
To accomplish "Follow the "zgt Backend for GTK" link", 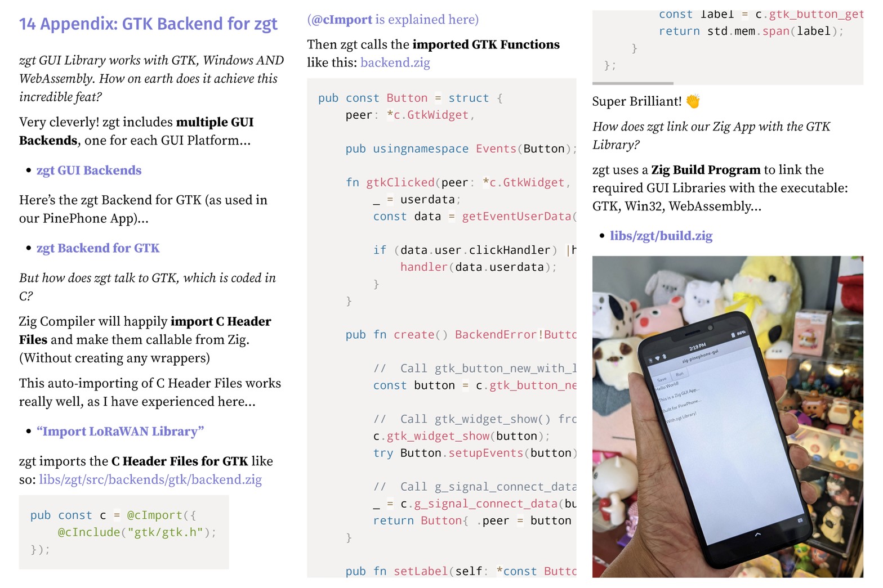I will pyautogui.click(x=97, y=248).
